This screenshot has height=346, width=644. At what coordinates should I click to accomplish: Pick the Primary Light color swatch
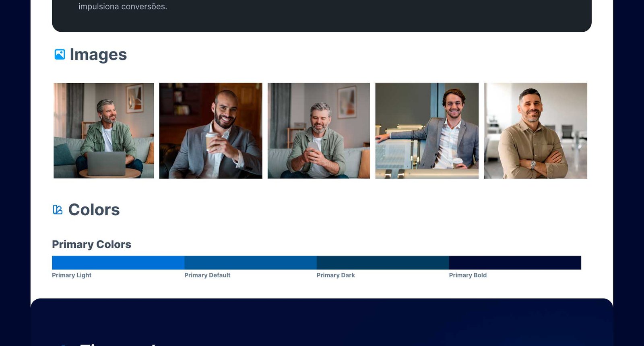pyautogui.click(x=118, y=263)
